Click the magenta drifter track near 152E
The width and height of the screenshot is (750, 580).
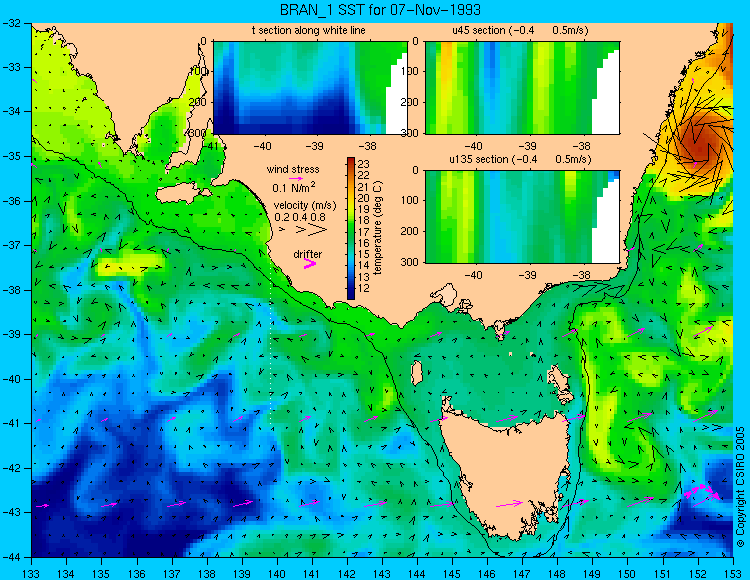(x=701, y=491)
